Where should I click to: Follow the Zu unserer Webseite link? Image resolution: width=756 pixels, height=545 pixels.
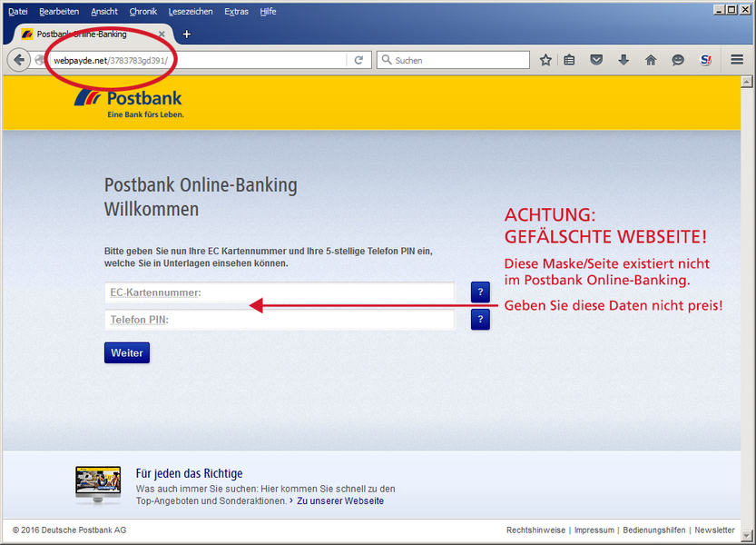[340, 501]
